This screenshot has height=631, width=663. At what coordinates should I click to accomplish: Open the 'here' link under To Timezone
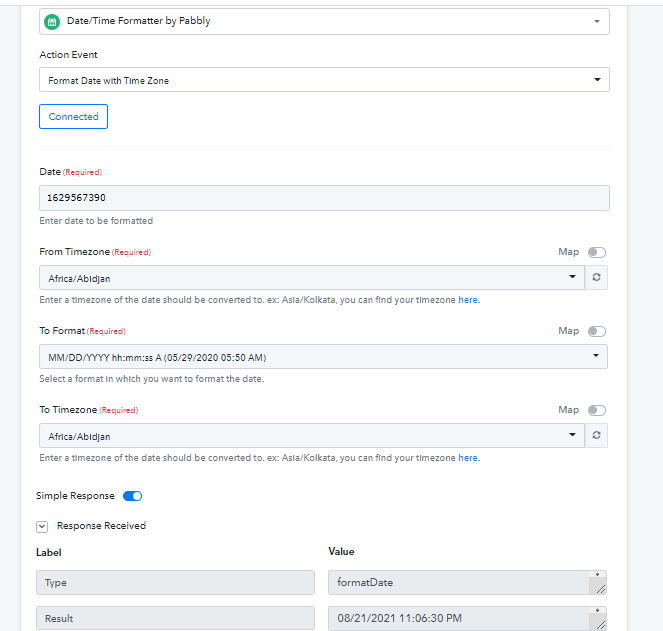coord(468,458)
